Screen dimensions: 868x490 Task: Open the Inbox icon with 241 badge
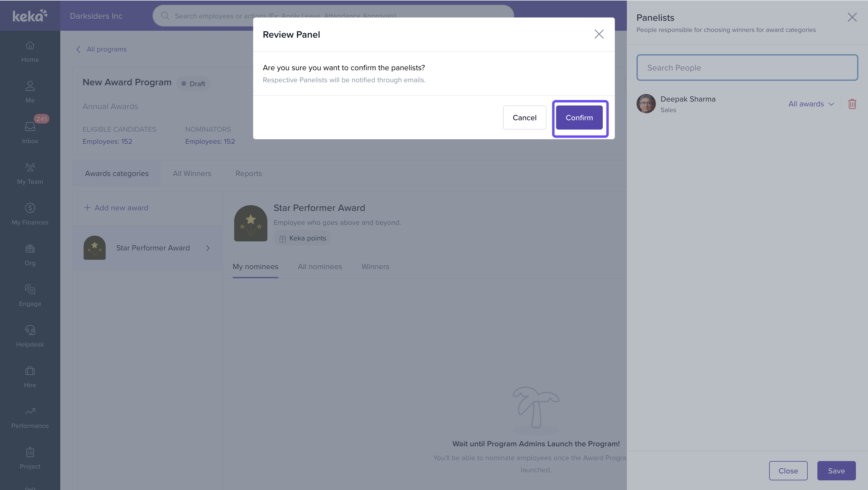(30, 127)
